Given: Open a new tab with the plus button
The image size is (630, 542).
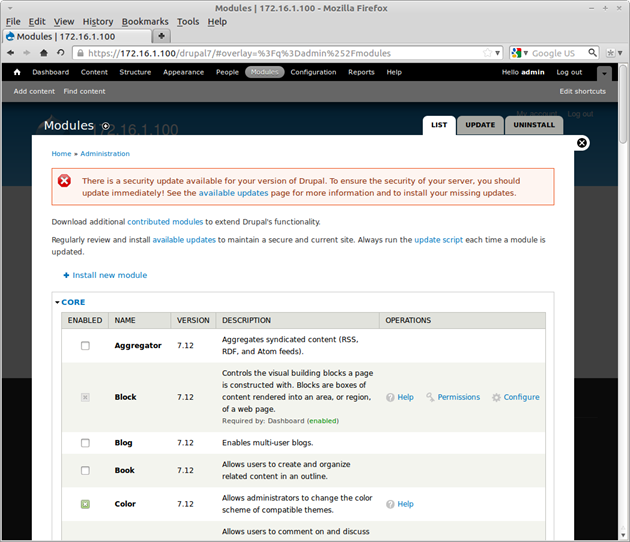Looking at the screenshot, I should coord(163,36).
